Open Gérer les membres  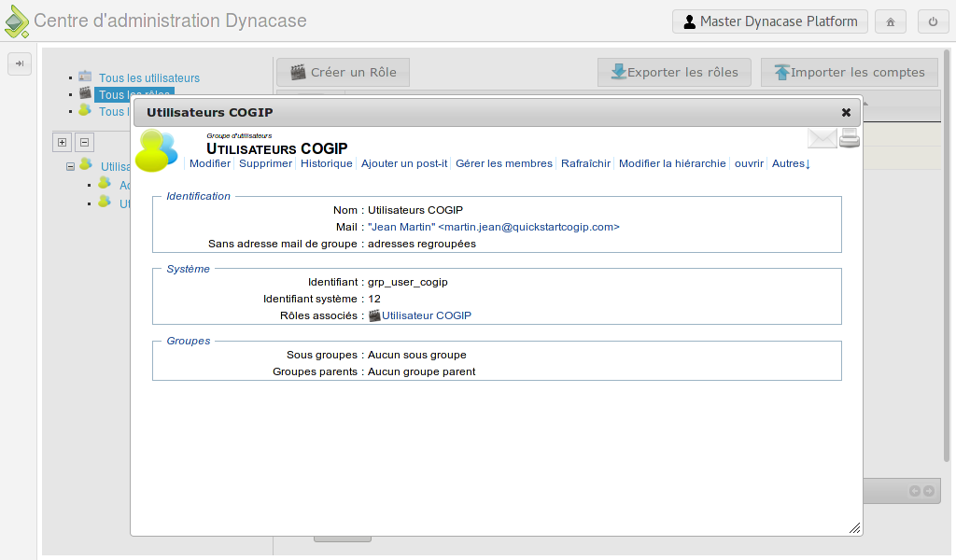coord(504,163)
